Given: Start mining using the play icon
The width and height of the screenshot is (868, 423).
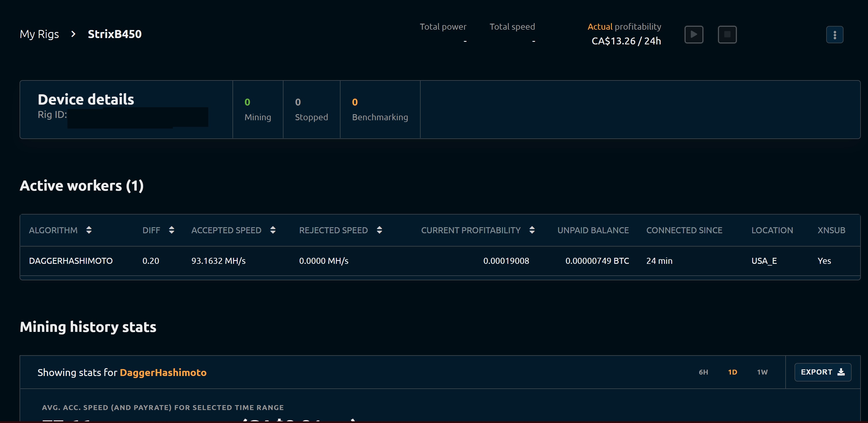Looking at the screenshot, I should point(694,34).
